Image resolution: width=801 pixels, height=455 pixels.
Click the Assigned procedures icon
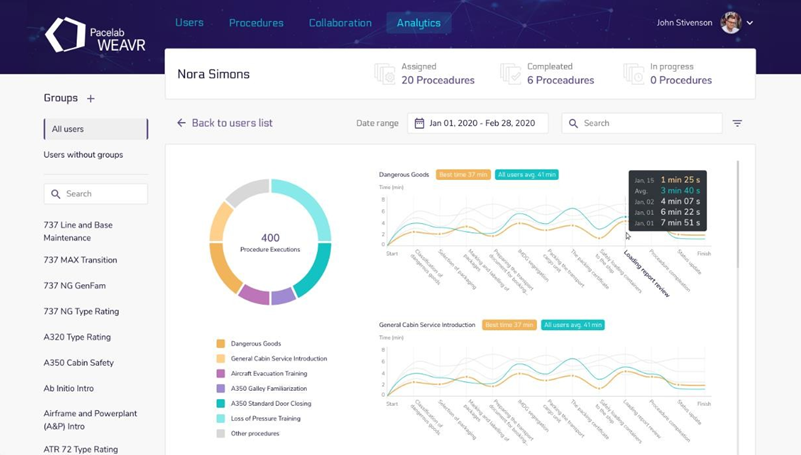[385, 74]
